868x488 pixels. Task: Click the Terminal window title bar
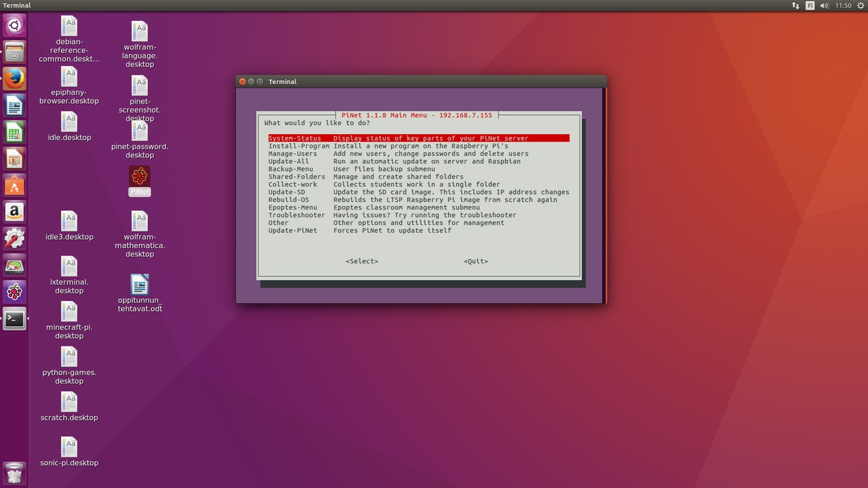(421, 81)
